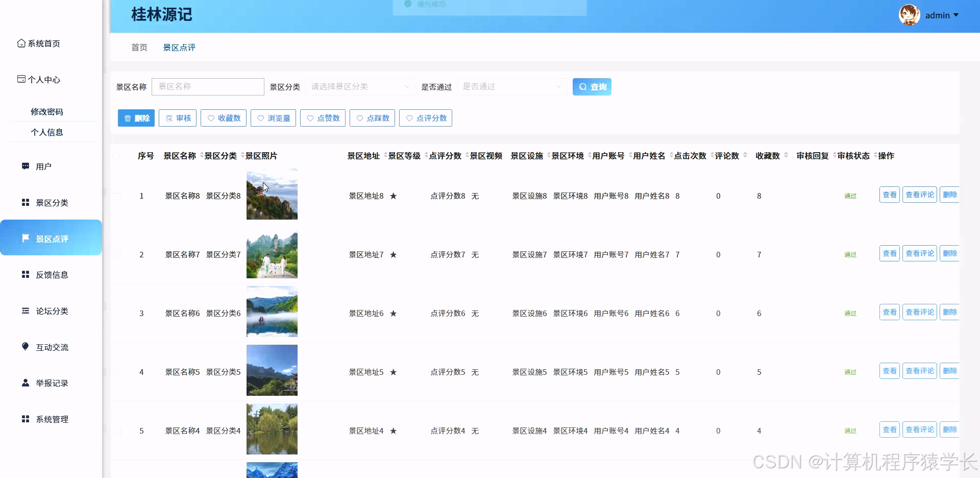Click the trash icon on 删除 button
This screenshot has width=980, height=478.
[128, 118]
